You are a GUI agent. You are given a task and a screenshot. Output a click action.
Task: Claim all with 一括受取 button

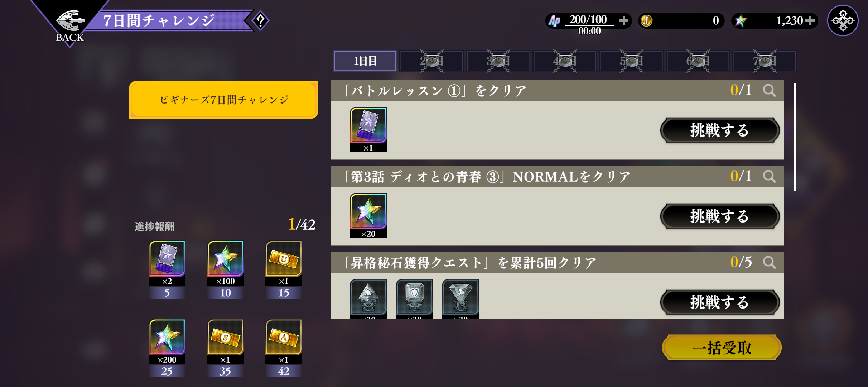(722, 348)
